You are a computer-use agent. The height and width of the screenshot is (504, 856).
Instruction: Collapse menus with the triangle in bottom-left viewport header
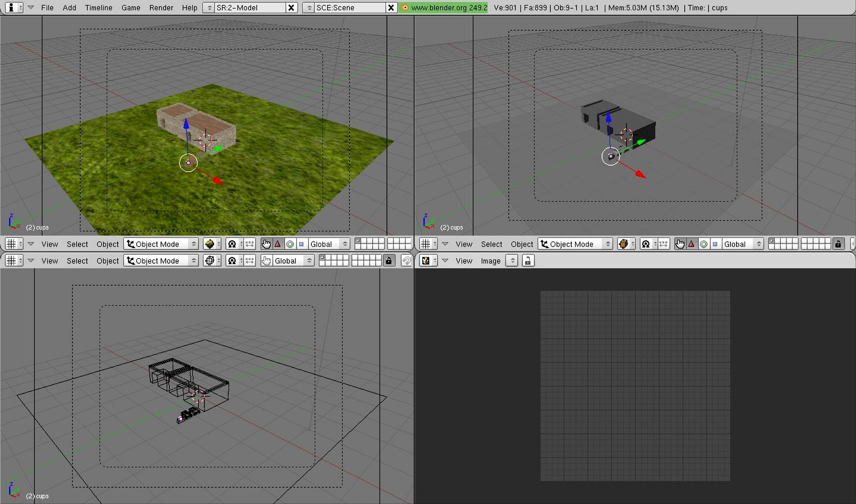click(31, 260)
